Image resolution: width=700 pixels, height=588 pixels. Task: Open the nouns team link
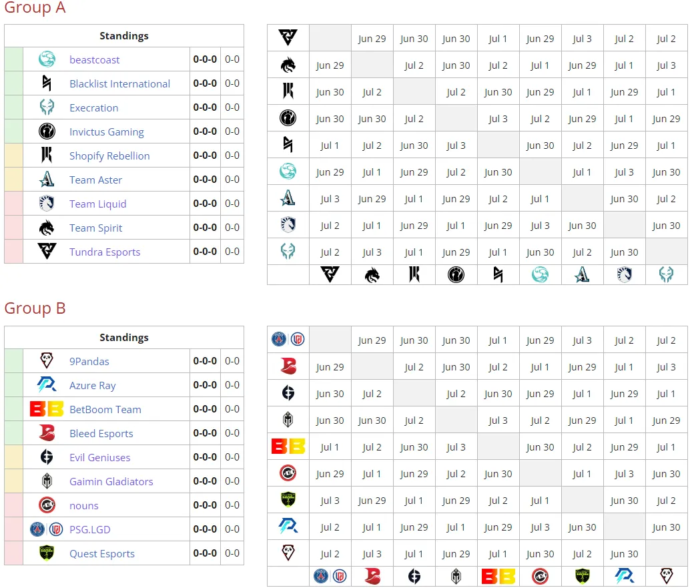pyautogui.click(x=84, y=507)
